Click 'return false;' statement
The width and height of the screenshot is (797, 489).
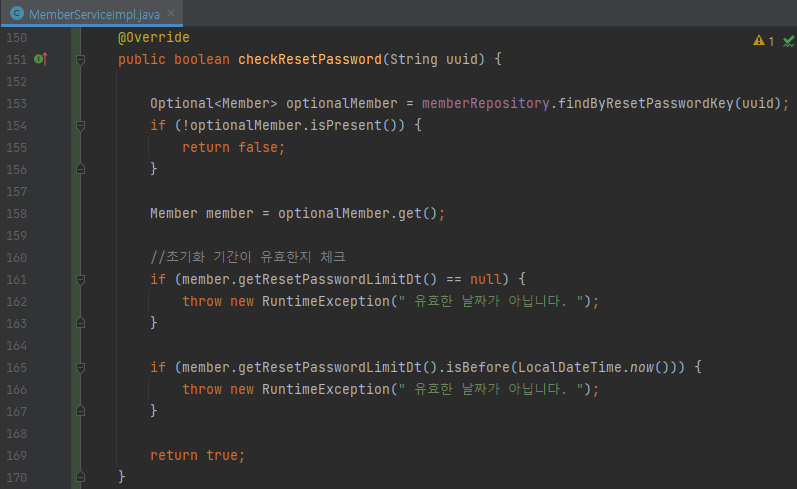[234, 147]
